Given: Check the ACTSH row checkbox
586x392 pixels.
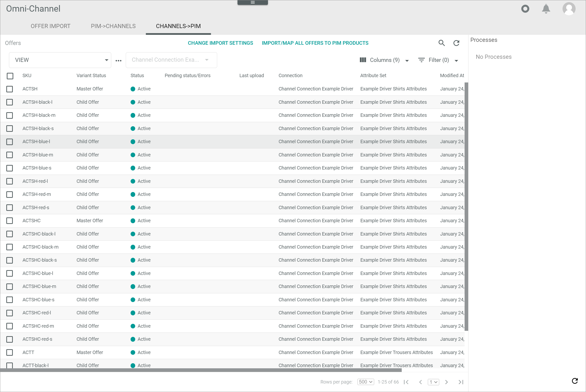Looking at the screenshot, I should pos(9,89).
